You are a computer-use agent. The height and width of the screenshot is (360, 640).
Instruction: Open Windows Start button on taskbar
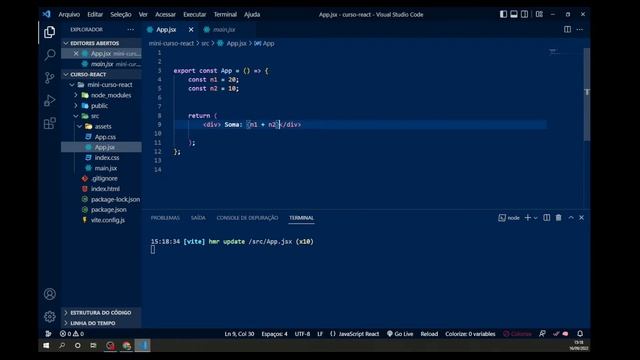(x=46, y=345)
